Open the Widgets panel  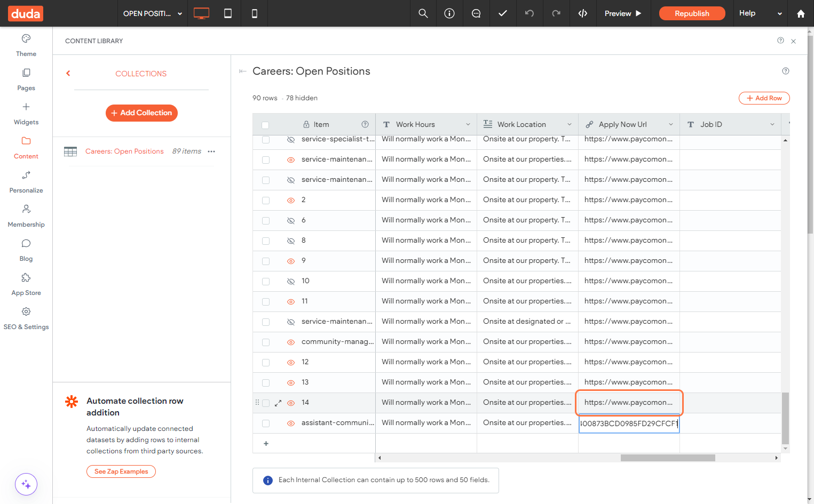(26, 114)
